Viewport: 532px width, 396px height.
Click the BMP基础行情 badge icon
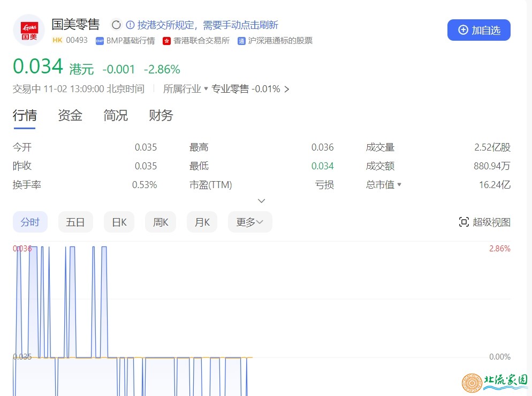click(100, 41)
